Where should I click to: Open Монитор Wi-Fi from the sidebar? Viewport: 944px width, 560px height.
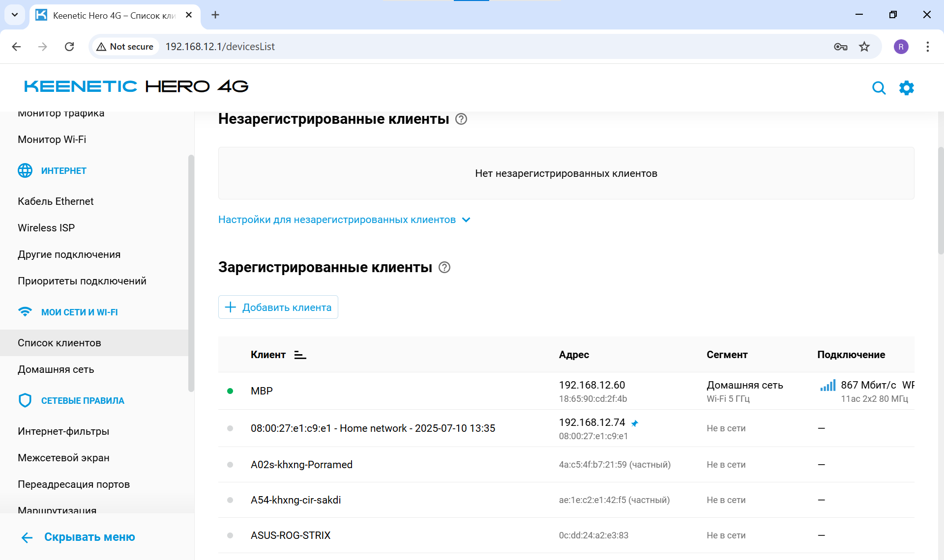tap(52, 139)
